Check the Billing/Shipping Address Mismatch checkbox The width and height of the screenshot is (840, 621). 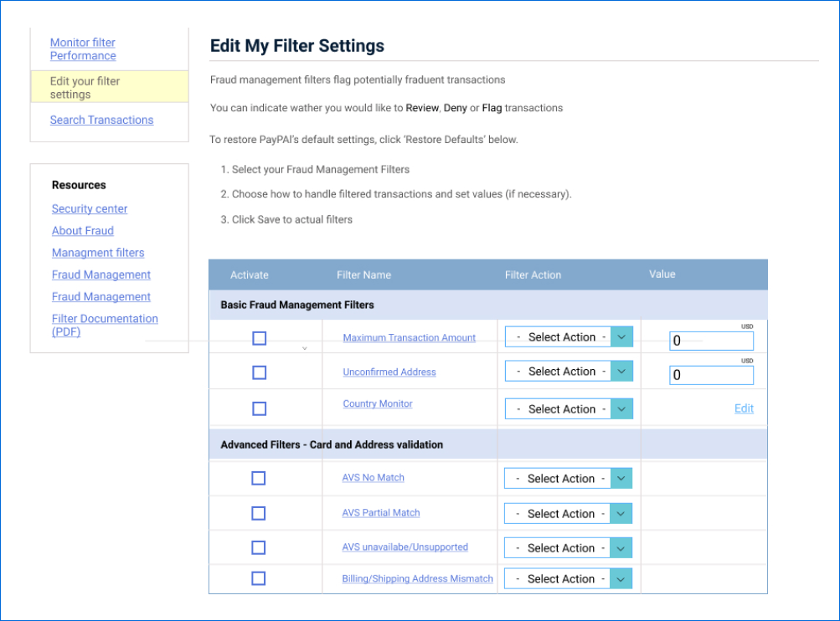coord(259,578)
